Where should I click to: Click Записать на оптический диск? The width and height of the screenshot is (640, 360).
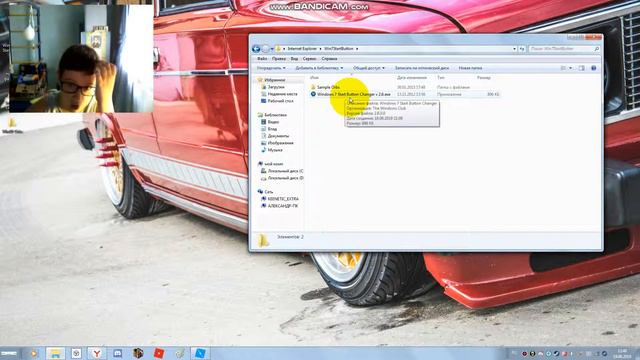pyautogui.click(x=422, y=68)
